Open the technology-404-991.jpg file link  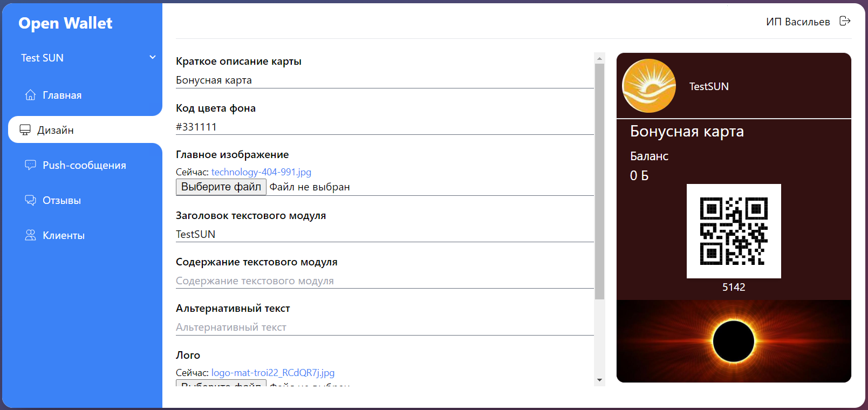point(261,172)
